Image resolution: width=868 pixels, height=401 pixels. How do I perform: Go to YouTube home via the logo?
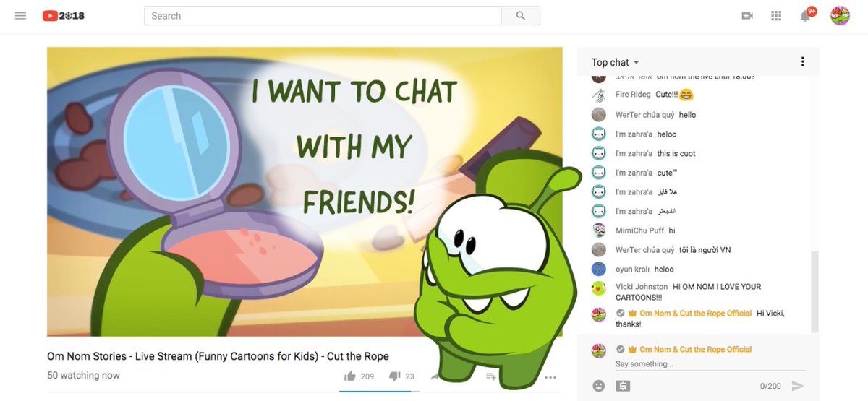pyautogui.click(x=64, y=16)
